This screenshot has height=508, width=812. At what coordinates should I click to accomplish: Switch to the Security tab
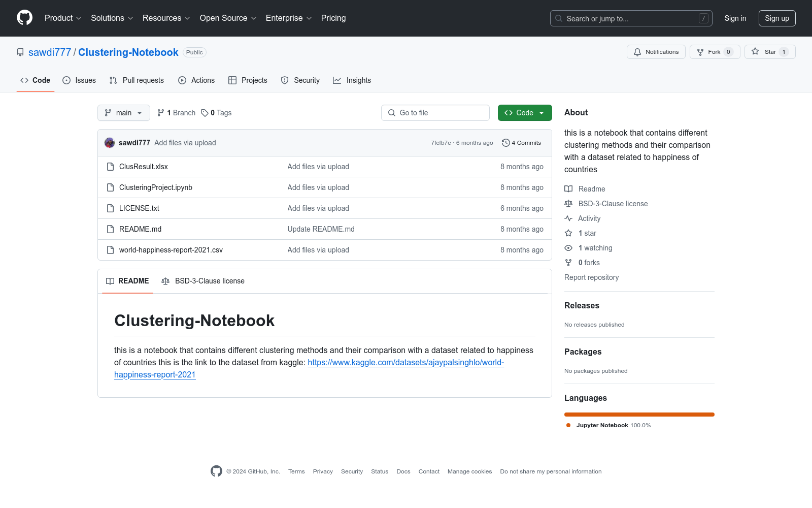(300, 80)
